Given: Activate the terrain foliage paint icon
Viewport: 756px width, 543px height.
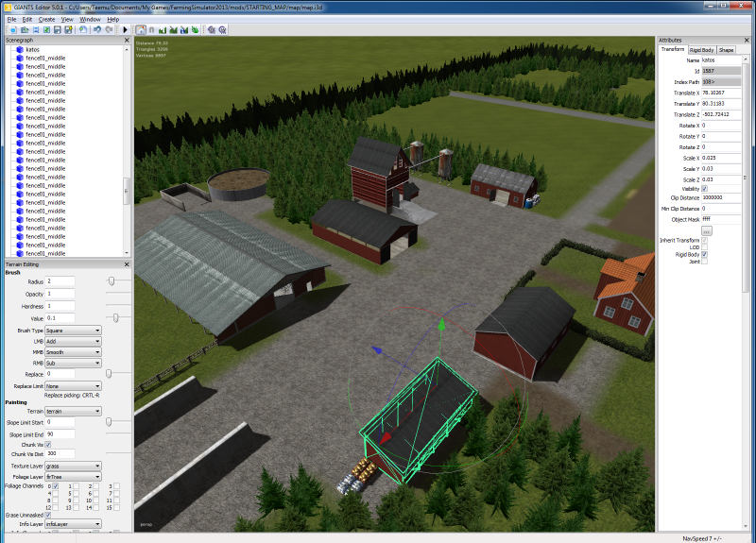Looking at the screenshot, I should click(195, 30).
